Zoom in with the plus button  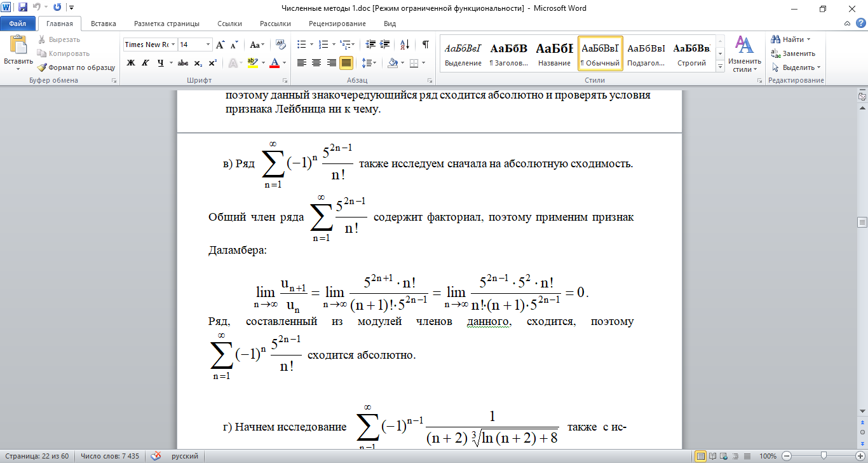pyautogui.click(x=859, y=456)
